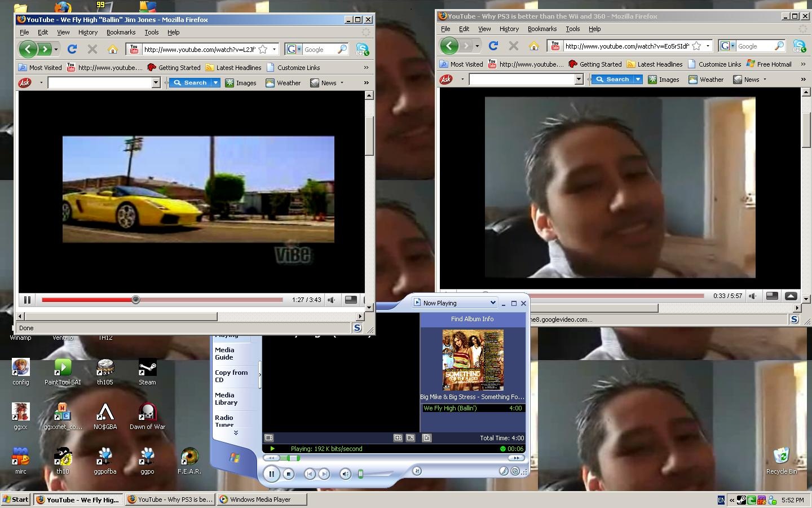The width and height of the screenshot is (812, 508).
Task: Run Google search magnifier in right Firefox
Action: (779, 46)
